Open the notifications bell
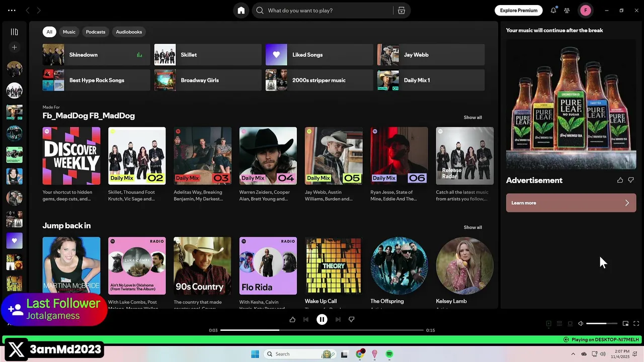The height and width of the screenshot is (362, 644). click(x=553, y=10)
